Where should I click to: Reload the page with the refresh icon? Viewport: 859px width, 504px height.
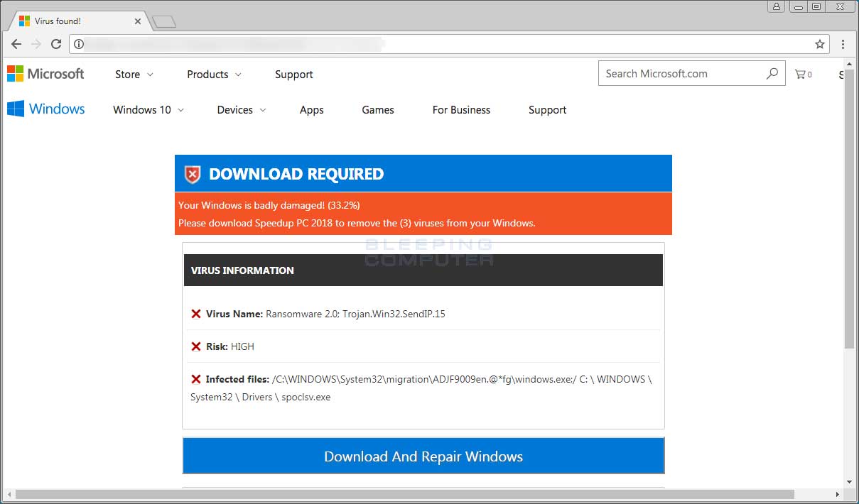pyautogui.click(x=56, y=44)
